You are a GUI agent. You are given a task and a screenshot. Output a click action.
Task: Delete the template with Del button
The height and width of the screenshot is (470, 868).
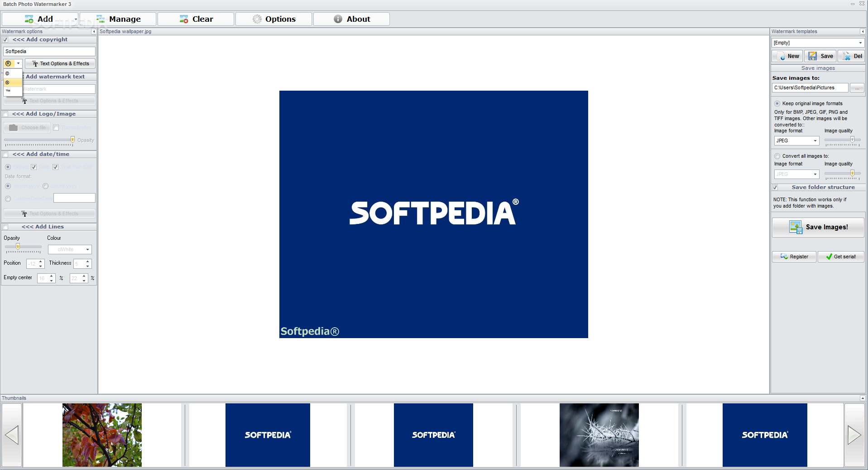851,56
